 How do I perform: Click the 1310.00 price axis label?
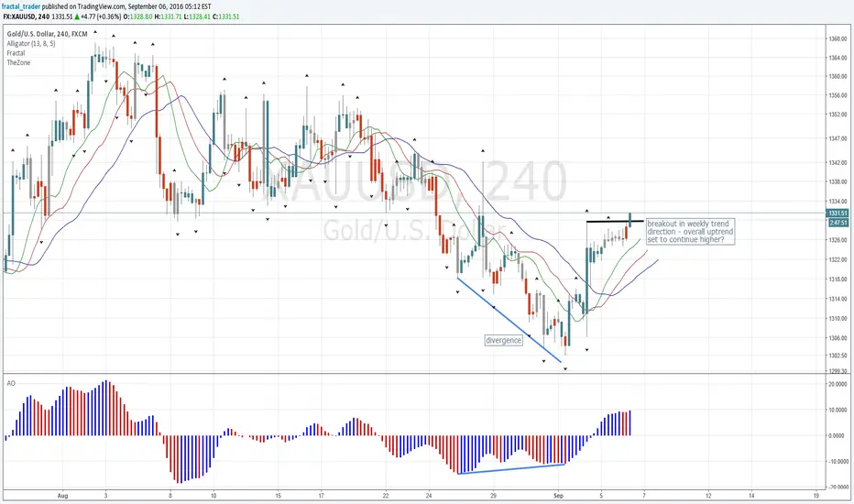pos(838,319)
